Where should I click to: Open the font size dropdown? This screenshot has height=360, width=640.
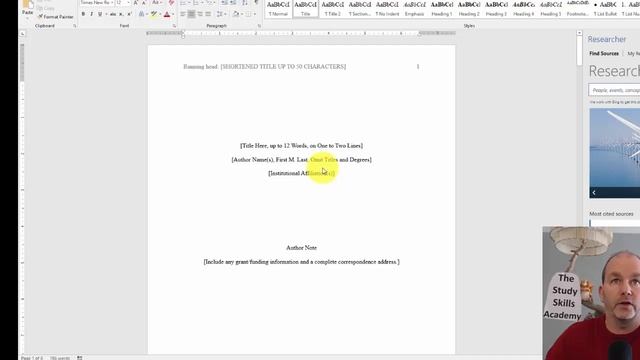tap(128, 3)
